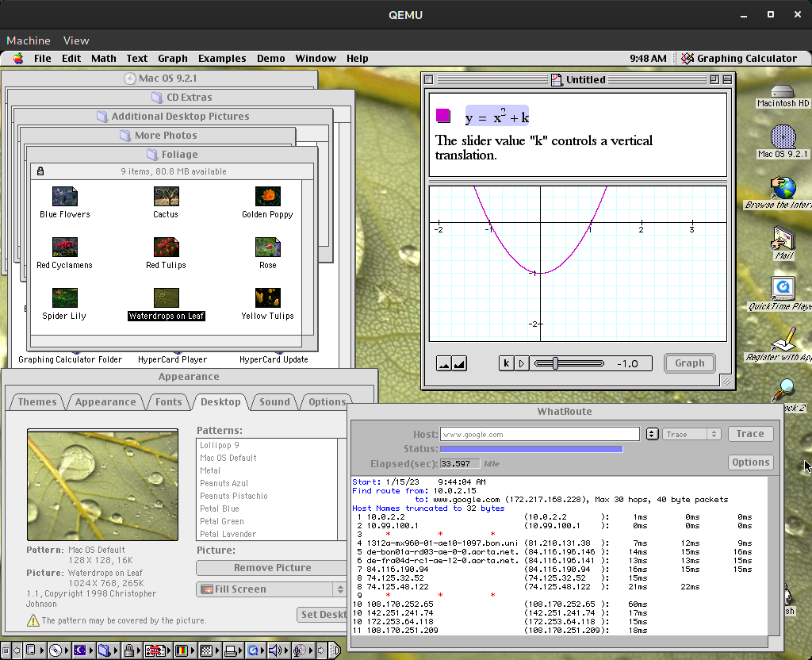812x660 pixels.
Task: Select the Red Cyclamens picture icon
Action: click(x=65, y=247)
